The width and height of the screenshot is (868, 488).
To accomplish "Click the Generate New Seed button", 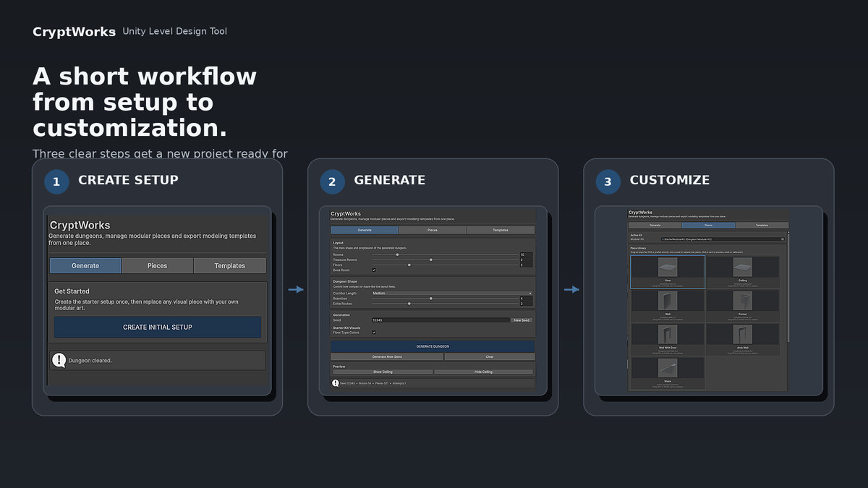I will [387, 356].
